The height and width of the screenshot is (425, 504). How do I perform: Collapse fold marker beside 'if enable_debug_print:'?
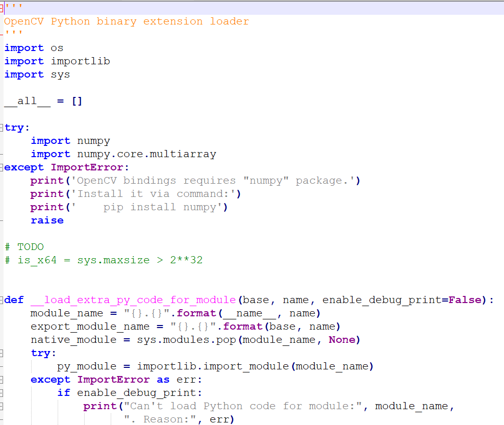[x=2, y=393]
